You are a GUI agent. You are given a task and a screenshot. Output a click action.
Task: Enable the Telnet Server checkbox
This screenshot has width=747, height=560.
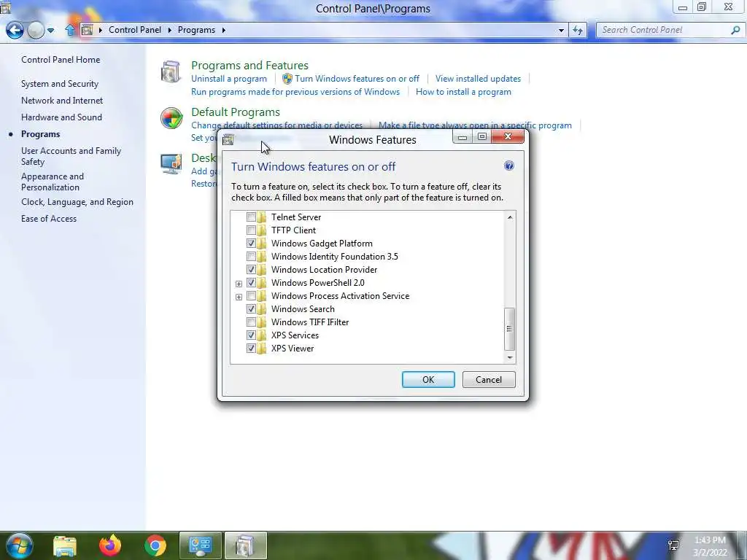[251, 217]
